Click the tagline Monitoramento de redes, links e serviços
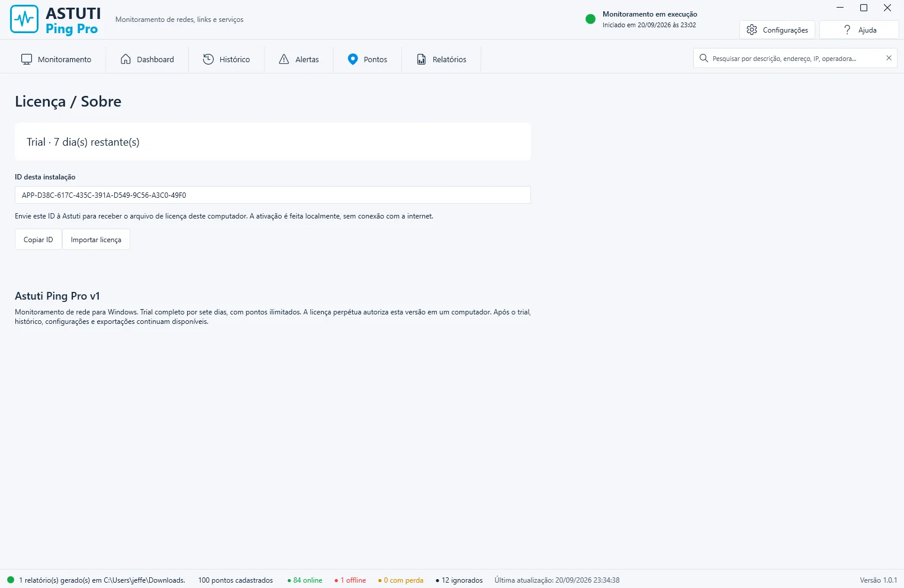Viewport: 904px width, 588px height. point(179,20)
